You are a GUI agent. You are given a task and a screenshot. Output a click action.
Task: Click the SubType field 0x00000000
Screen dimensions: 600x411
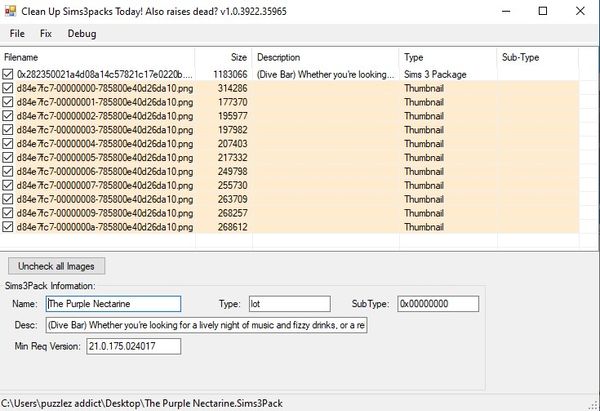(438, 304)
